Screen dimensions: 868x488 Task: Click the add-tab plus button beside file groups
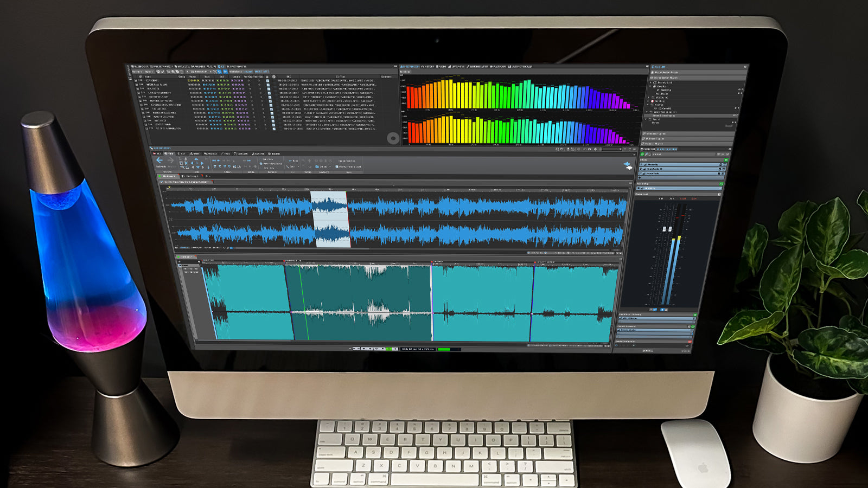coord(207,176)
